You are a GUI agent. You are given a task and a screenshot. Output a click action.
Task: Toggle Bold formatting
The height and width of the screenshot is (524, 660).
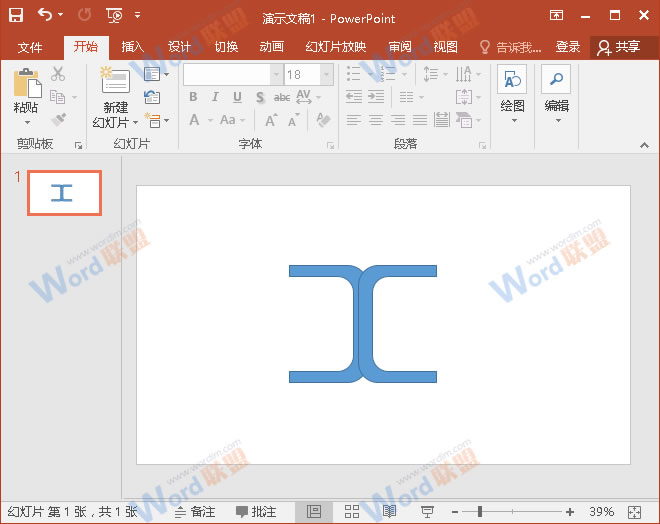193,97
